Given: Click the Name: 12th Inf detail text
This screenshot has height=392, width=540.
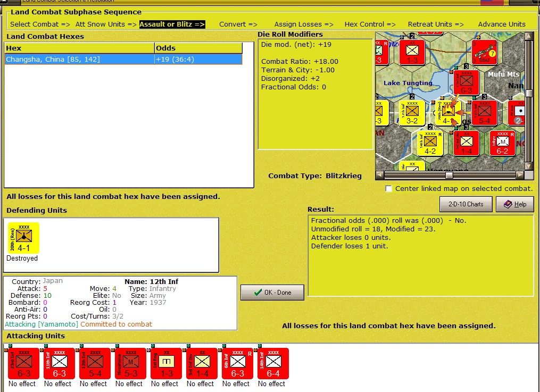Looking at the screenshot, I should point(152,281).
